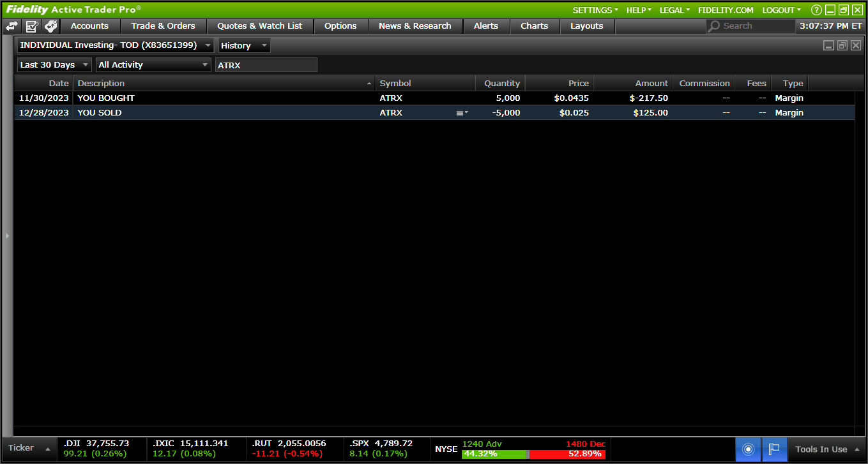
Task: Sort history by the Description column header
Action: point(225,84)
